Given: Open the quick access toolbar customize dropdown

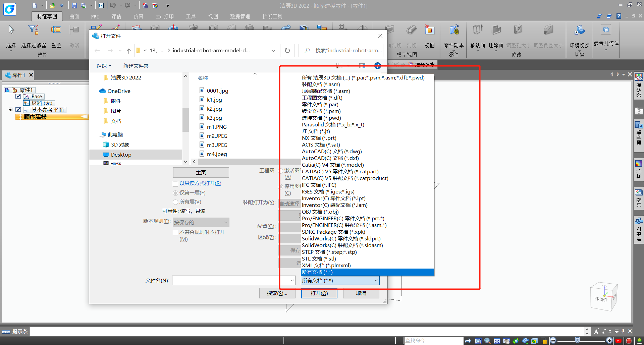Looking at the screenshot, I should [168, 5].
